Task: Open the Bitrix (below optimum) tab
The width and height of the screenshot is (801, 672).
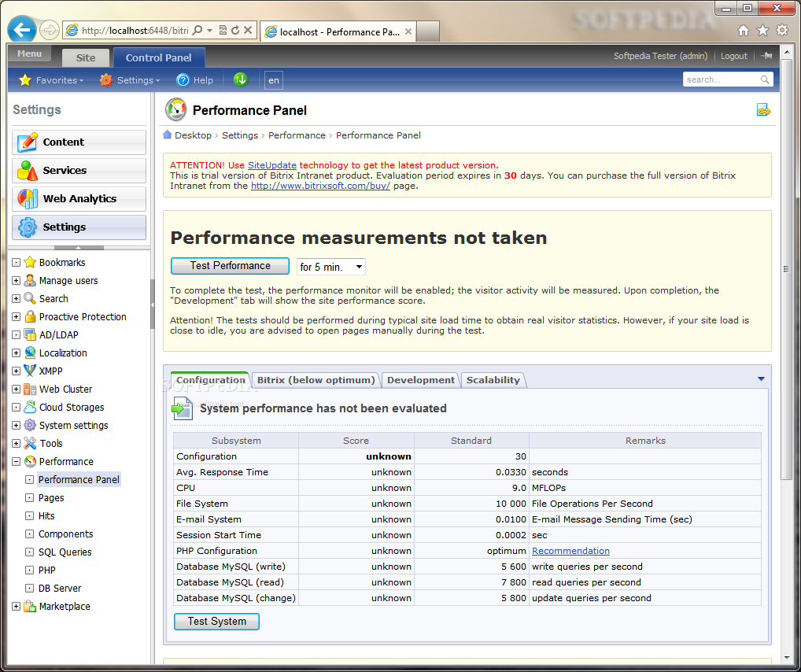Action: (316, 380)
